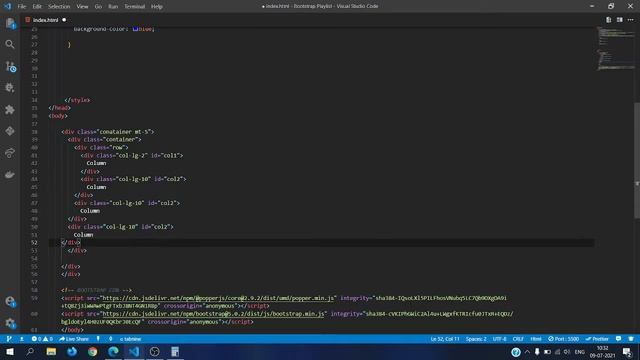Open the Run and Debug view
This screenshot has height=360, width=640.
click(x=10, y=88)
